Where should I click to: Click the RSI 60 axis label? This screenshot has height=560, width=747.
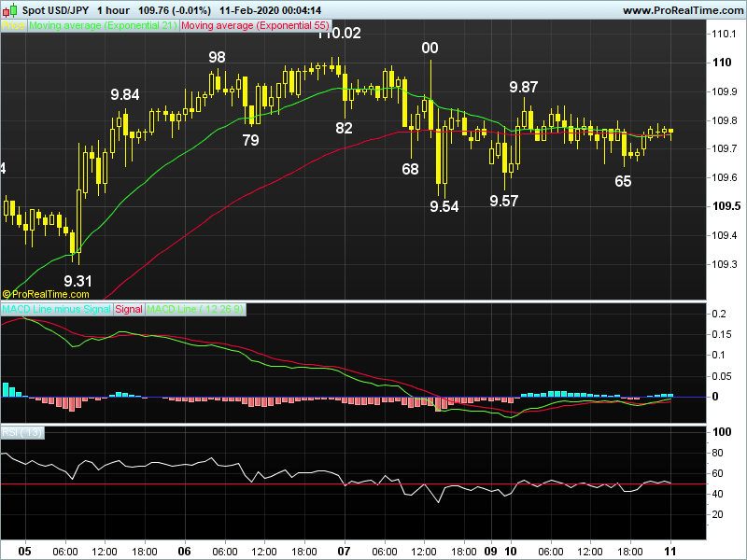[x=717, y=473]
